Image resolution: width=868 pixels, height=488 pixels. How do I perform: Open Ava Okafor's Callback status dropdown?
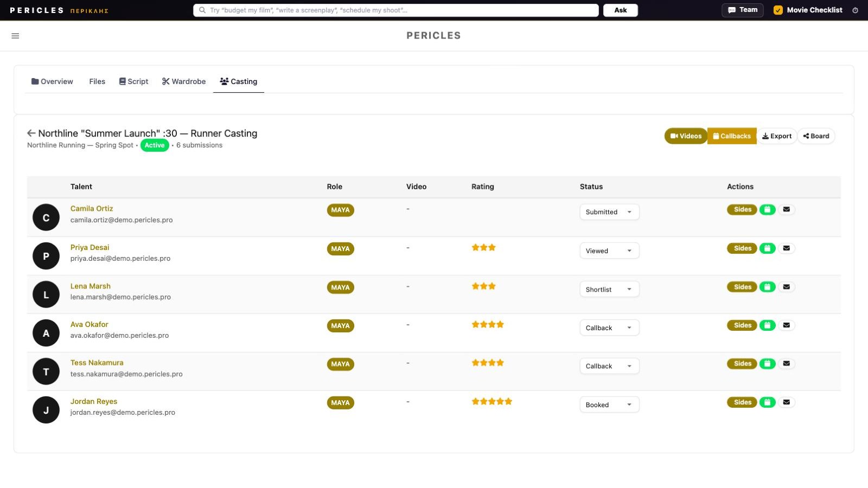point(609,328)
